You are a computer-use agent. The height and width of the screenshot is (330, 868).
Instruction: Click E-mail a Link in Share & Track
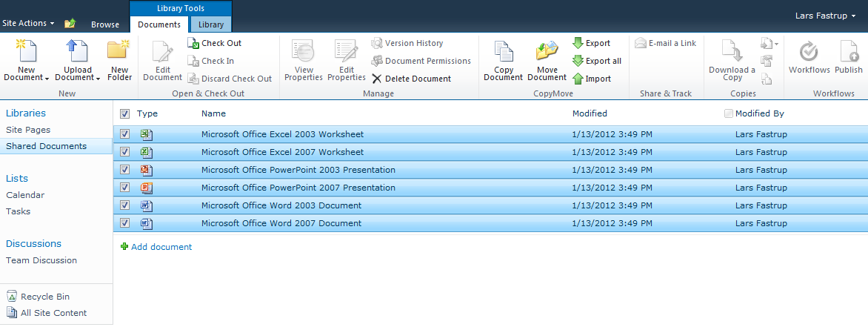665,43
